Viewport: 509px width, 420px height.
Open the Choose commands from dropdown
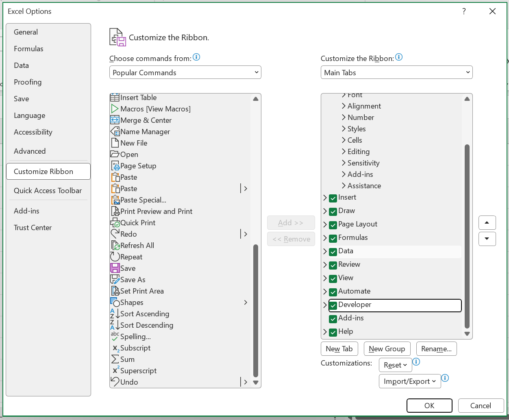click(185, 72)
